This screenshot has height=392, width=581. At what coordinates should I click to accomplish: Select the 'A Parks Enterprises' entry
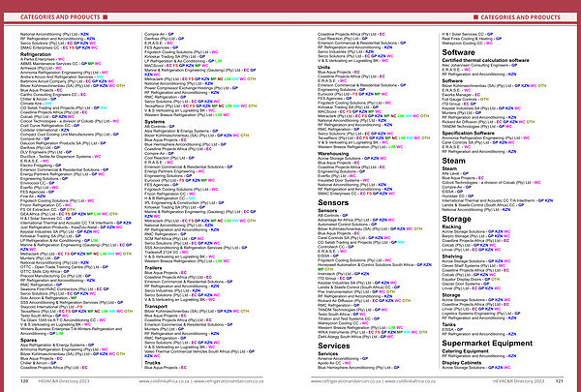pyautogui.click(x=43, y=59)
